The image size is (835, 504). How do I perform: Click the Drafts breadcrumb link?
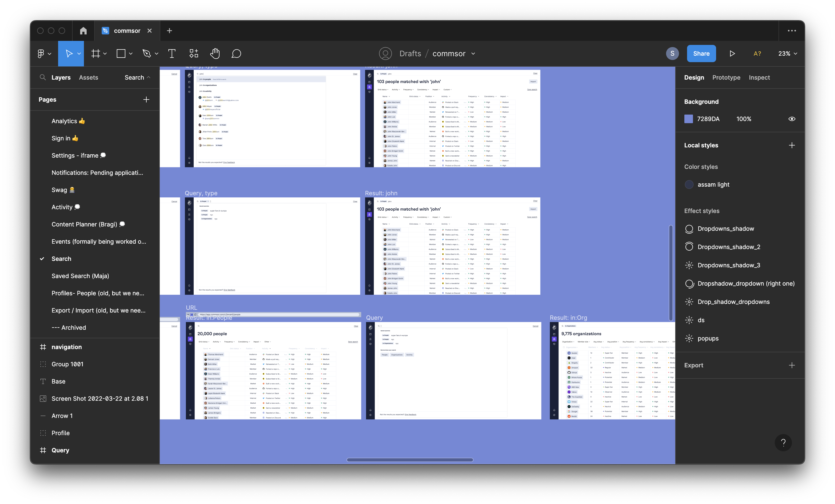point(410,54)
